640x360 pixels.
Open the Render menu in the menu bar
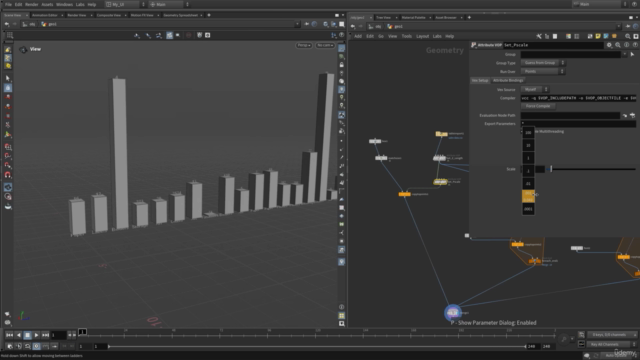click(x=31, y=4)
